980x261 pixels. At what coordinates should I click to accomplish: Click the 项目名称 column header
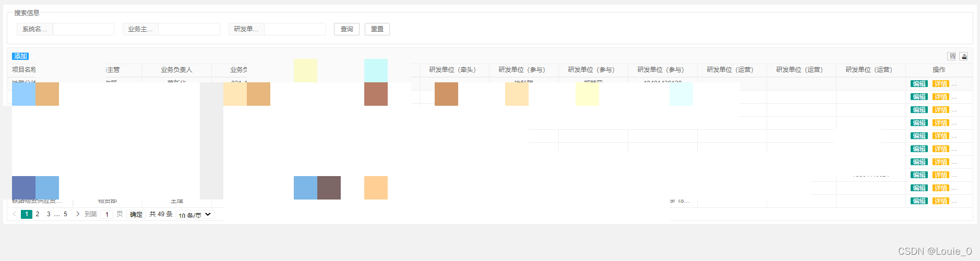[x=24, y=69]
